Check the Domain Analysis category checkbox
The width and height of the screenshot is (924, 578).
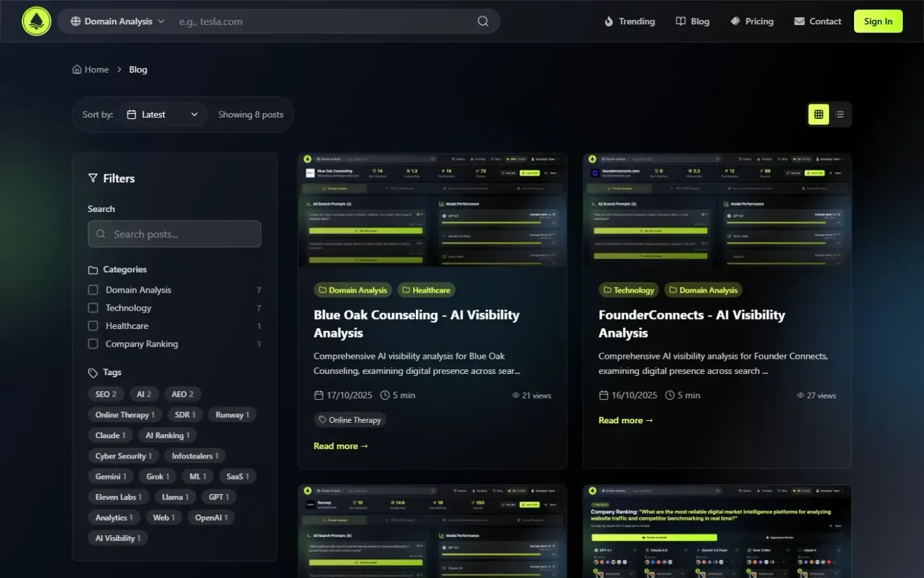tap(93, 290)
